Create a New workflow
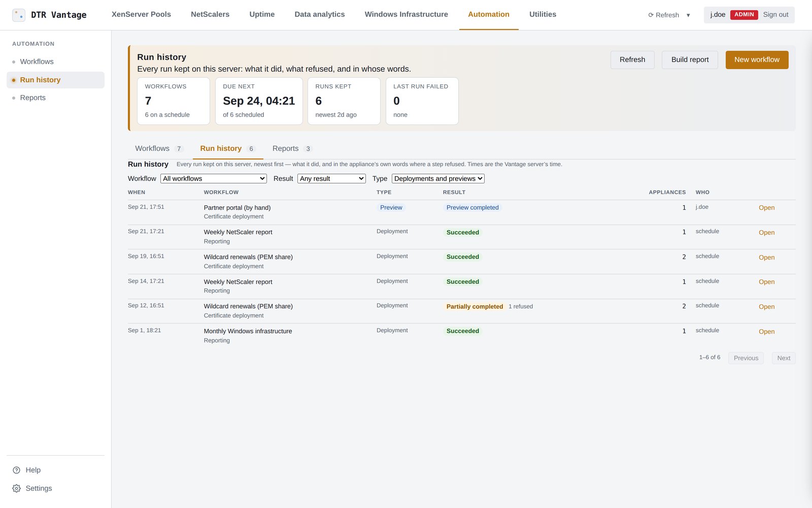This screenshot has height=508, width=812. (757, 60)
